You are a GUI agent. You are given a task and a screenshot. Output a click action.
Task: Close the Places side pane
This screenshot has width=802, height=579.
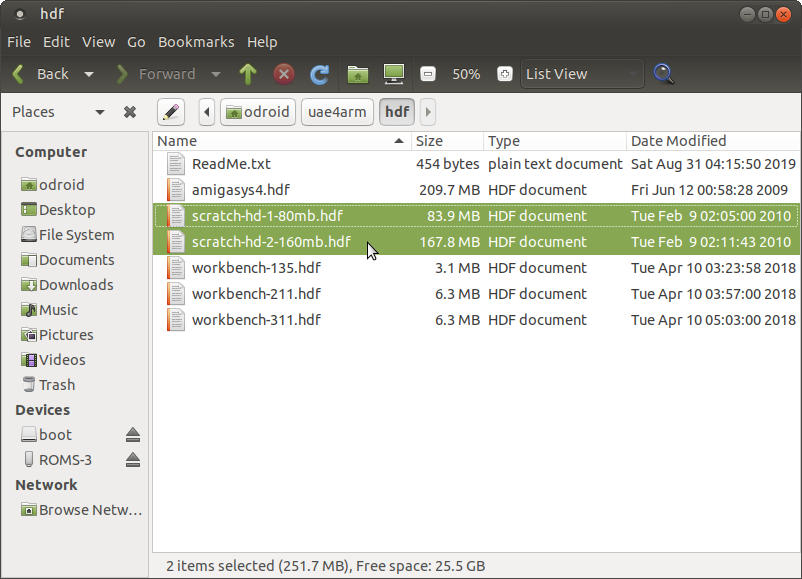point(130,112)
